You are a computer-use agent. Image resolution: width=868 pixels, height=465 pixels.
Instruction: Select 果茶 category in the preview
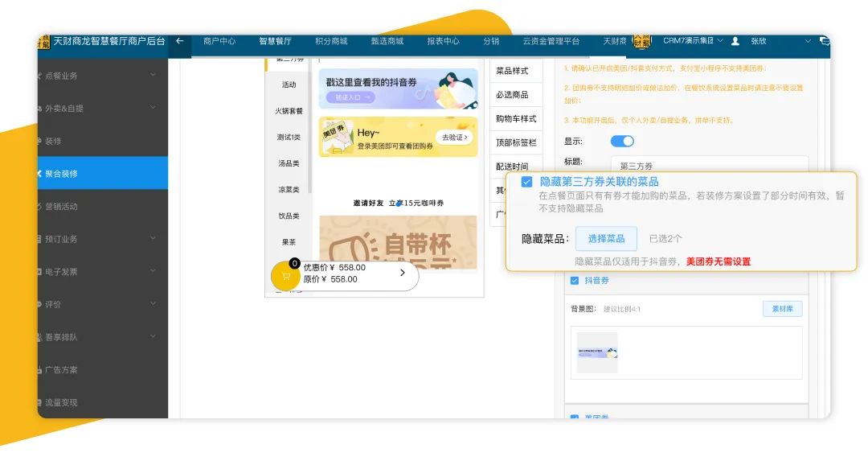(289, 242)
